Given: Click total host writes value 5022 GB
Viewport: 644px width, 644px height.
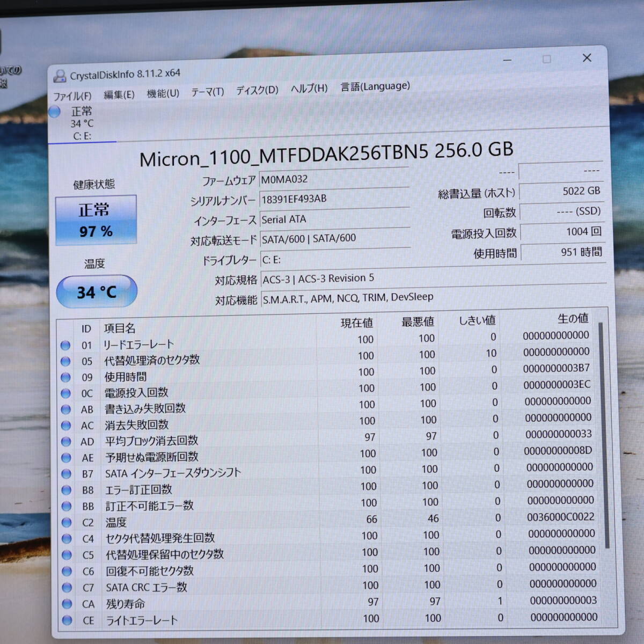Looking at the screenshot, I should (561, 191).
